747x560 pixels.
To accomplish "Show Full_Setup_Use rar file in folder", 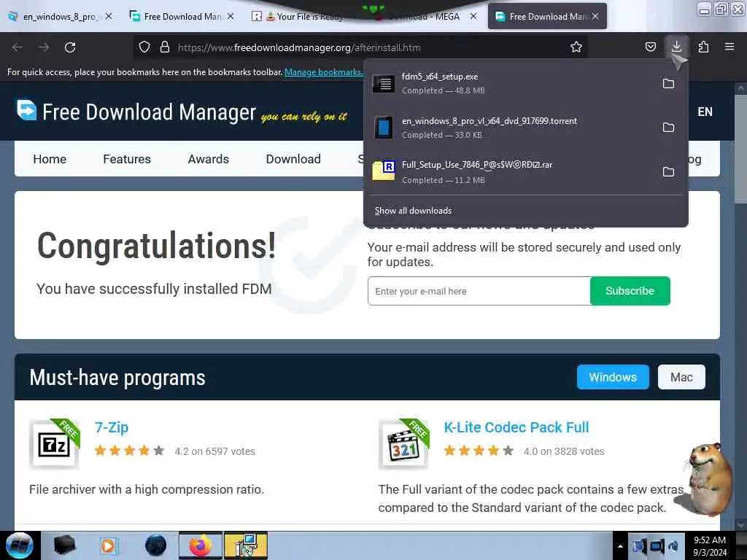I will (668, 172).
